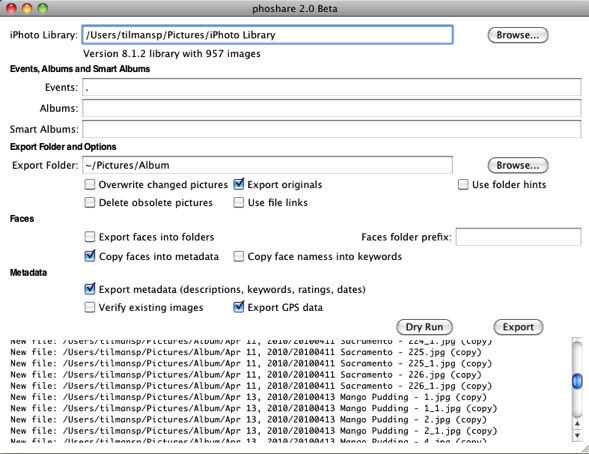Click the Export button
This screenshot has width=589, height=454.
click(x=518, y=327)
